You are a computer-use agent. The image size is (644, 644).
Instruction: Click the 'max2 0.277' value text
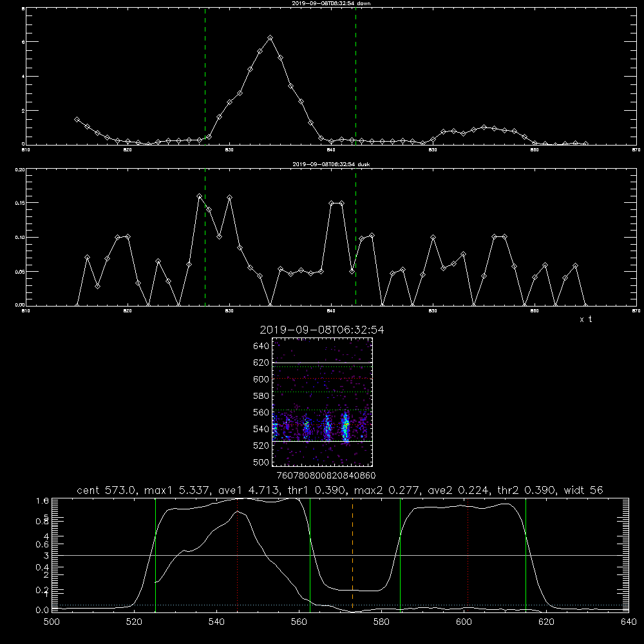pos(386,490)
